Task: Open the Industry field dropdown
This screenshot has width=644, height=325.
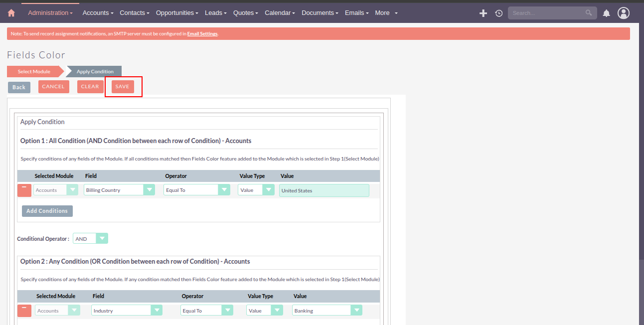Action: [x=127, y=311]
